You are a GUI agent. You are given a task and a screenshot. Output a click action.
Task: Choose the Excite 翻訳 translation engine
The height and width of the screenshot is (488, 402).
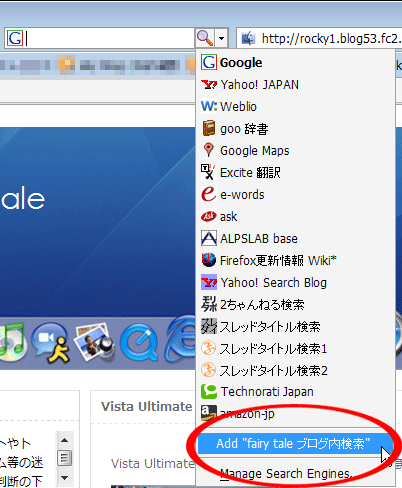[x=295, y=172]
